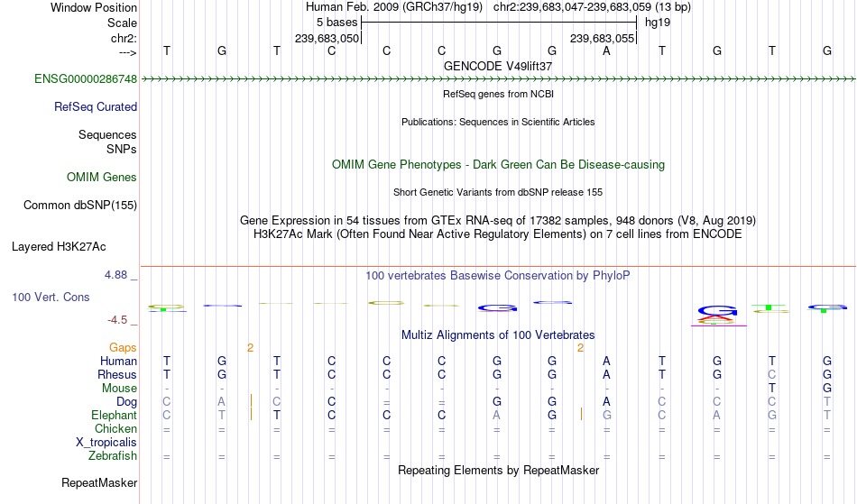The image size is (857, 504).
Task: Click the ---> strand direction arrow
Action: (x=128, y=53)
